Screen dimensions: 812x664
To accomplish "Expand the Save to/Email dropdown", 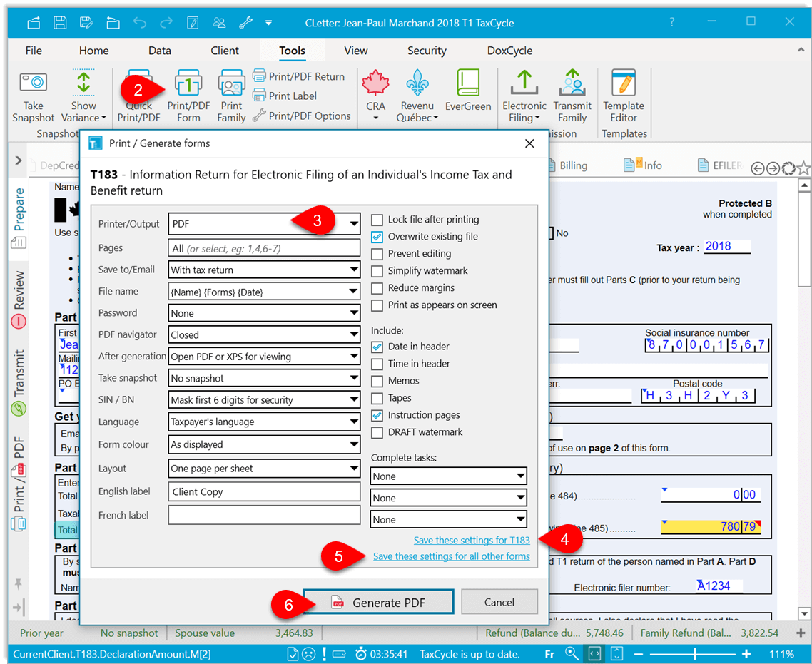I will pyautogui.click(x=264, y=270).
